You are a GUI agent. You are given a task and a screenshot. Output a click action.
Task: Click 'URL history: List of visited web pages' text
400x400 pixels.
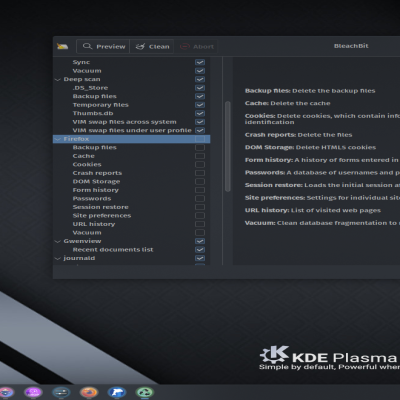click(313, 210)
